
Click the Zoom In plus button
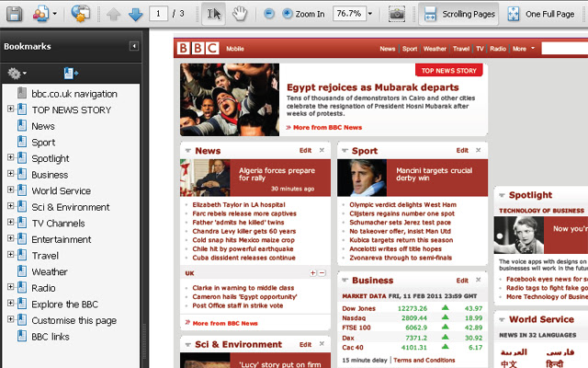pos(303,14)
